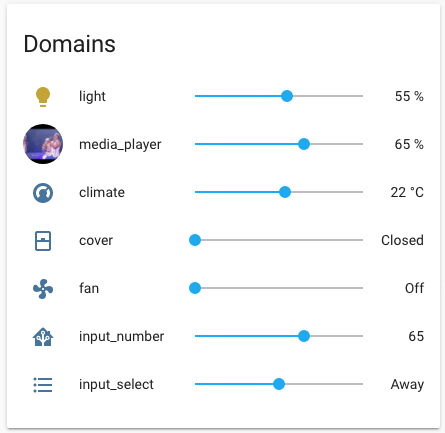Open the media_player entity name
This screenshot has height=433, width=445.
(x=120, y=144)
